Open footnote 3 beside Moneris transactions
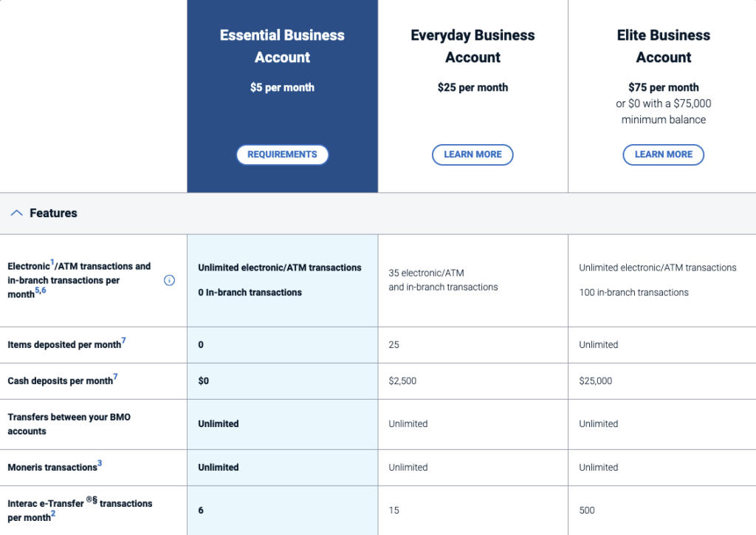This screenshot has width=756, height=535. coord(100,463)
